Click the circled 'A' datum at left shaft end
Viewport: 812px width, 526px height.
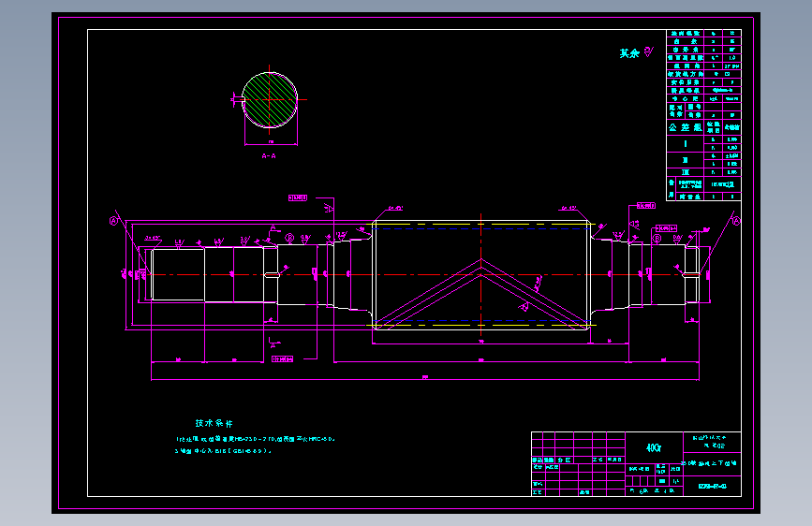[114, 221]
